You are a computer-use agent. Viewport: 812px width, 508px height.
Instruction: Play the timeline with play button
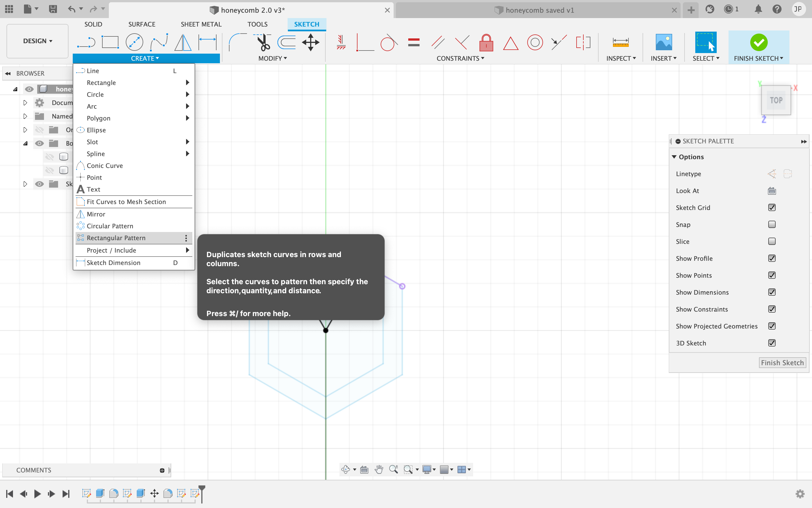(x=37, y=494)
